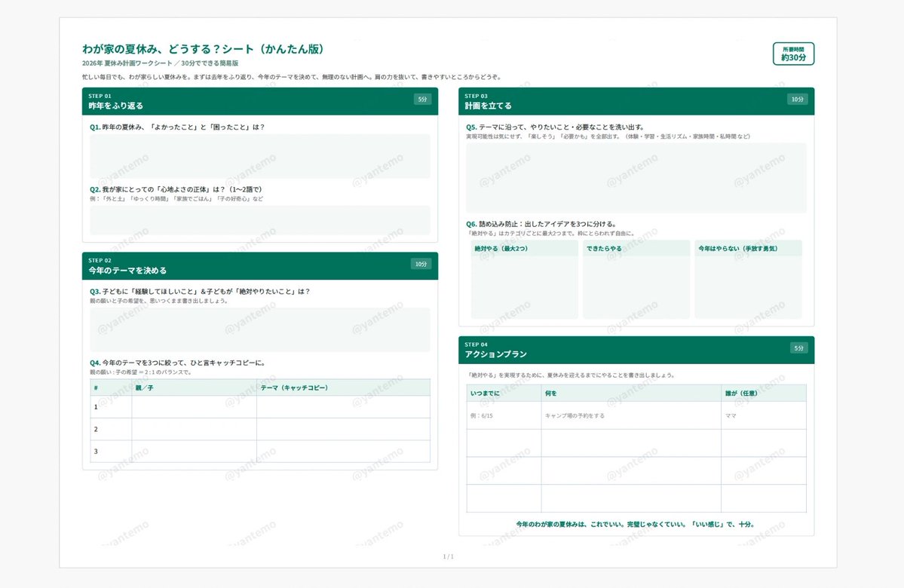
Task: Click inside the Q2 answer box
Action: tap(260, 219)
